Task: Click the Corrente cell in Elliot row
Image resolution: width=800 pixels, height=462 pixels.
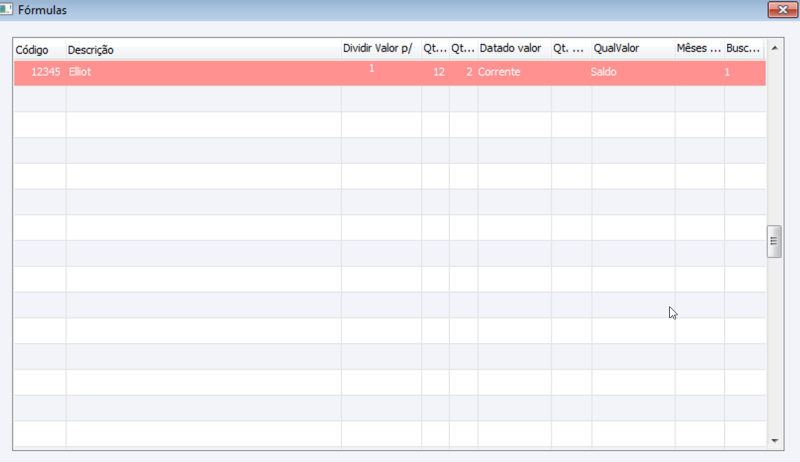Action: (514, 72)
